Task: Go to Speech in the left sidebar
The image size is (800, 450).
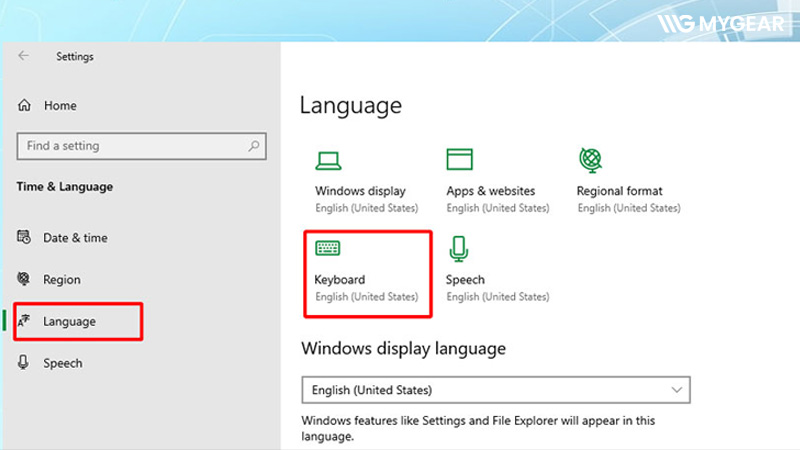Action: 62,363
